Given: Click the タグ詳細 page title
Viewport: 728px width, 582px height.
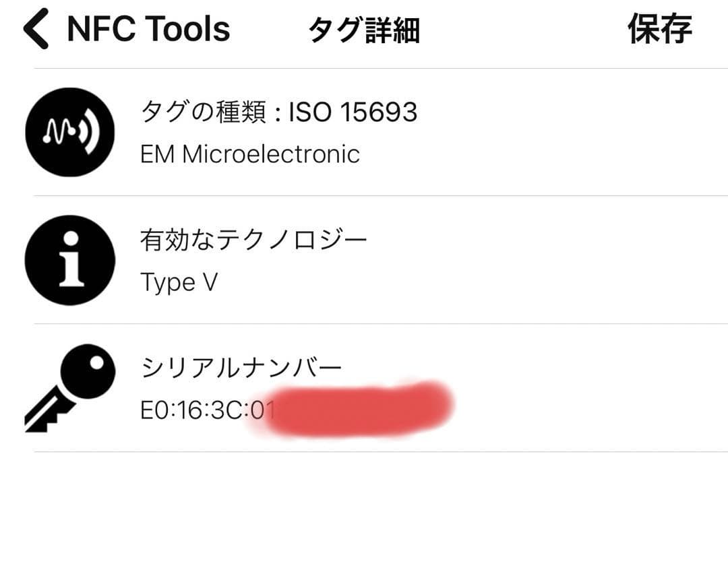Looking at the screenshot, I should (364, 31).
